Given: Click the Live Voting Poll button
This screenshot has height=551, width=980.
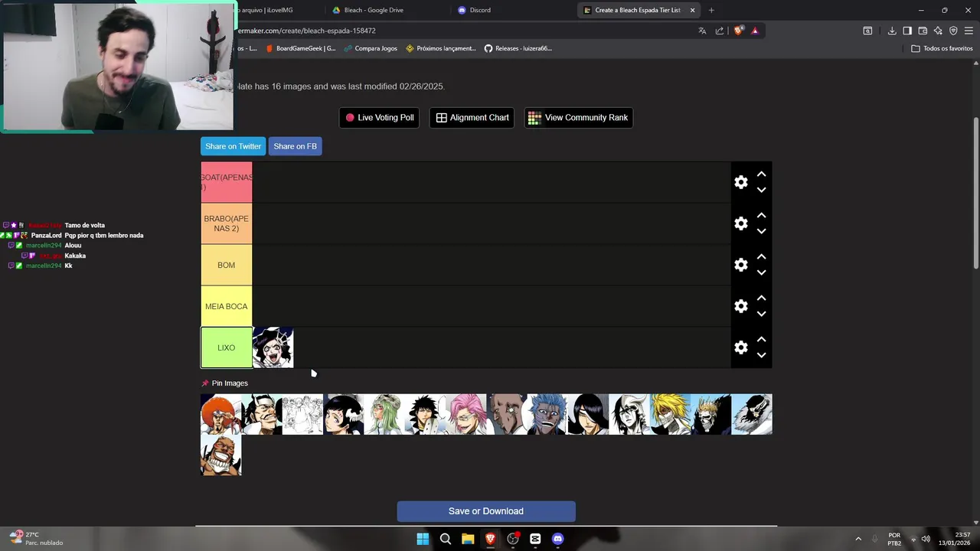Looking at the screenshot, I should pyautogui.click(x=379, y=118).
